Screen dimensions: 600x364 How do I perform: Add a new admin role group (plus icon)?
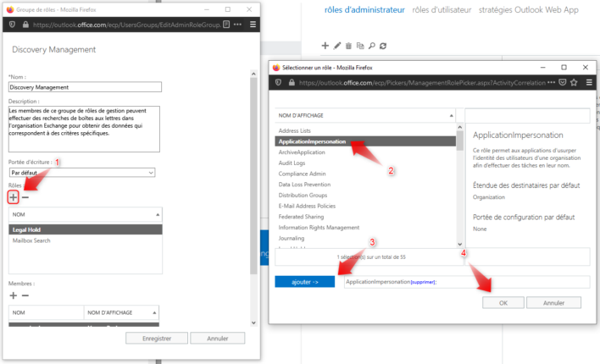coord(325,46)
